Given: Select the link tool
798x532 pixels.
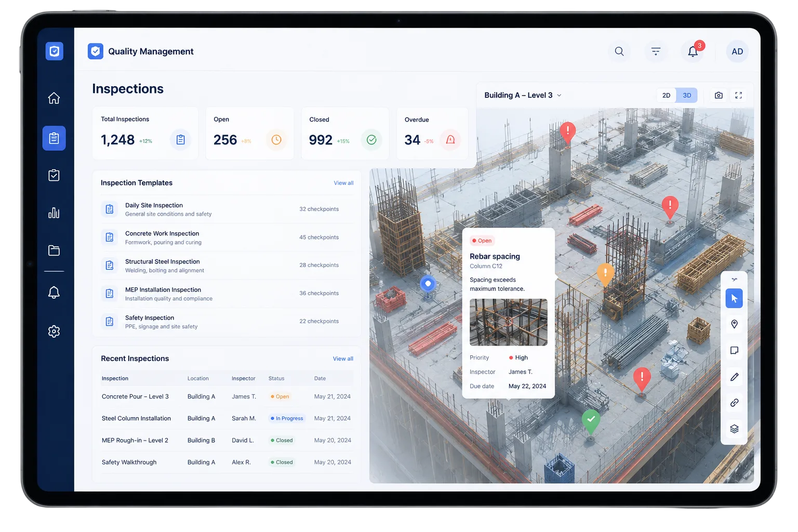Looking at the screenshot, I should pyautogui.click(x=734, y=403).
